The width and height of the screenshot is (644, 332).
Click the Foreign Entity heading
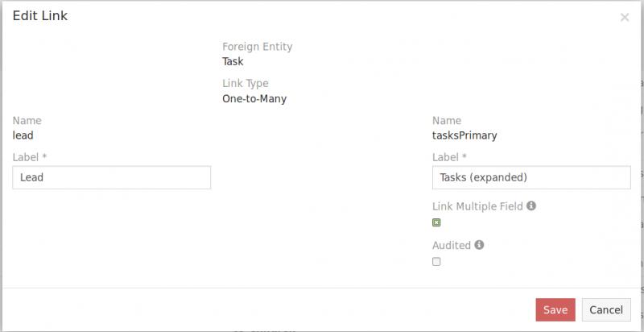click(x=257, y=47)
